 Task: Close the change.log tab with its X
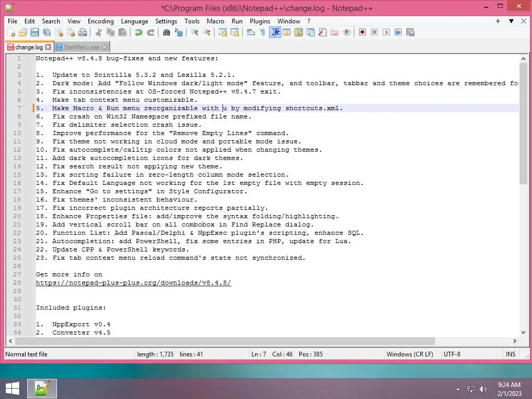(48, 47)
